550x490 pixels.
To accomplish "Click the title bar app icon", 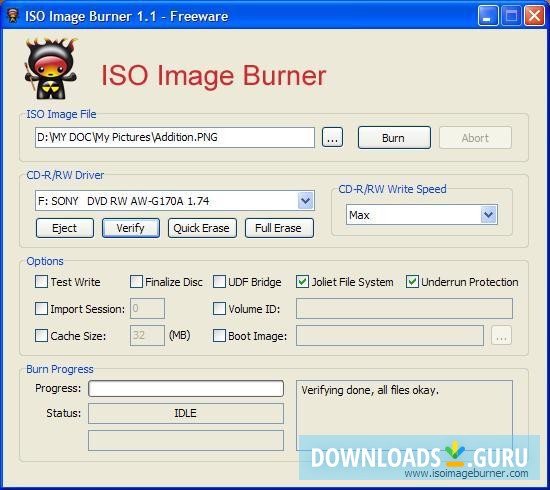I will (13, 16).
